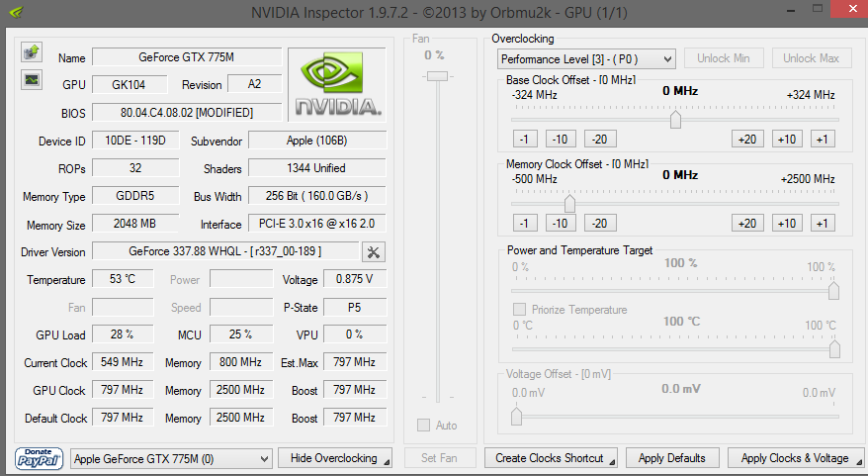Click Memory Clock Offset +20 button

(747, 224)
